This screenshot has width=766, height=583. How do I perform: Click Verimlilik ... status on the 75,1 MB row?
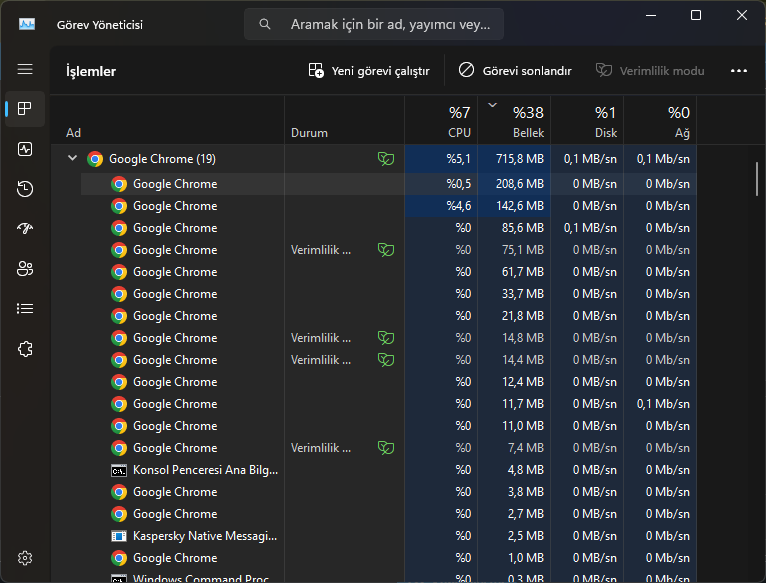tap(321, 250)
